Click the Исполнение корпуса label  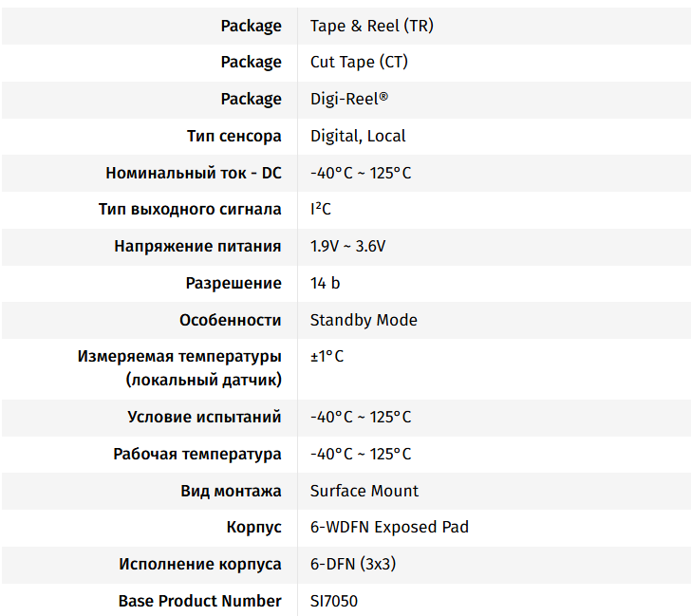coord(199,564)
